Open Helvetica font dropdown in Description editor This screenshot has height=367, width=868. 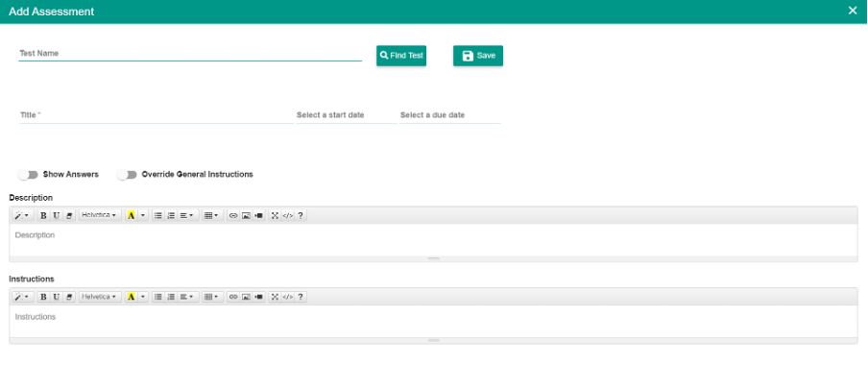100,215
